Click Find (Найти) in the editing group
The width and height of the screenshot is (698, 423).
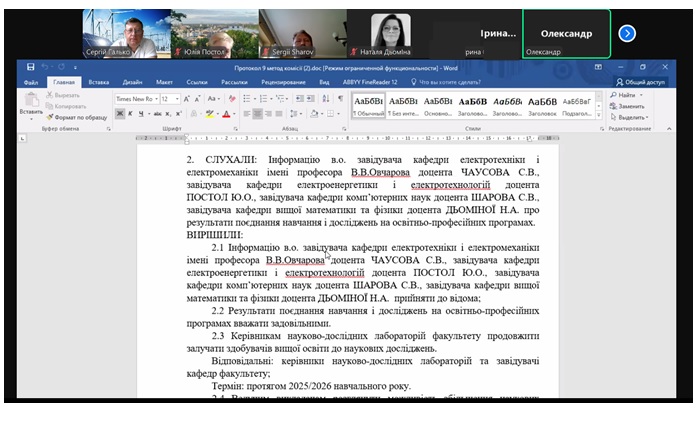coord(626,95)
